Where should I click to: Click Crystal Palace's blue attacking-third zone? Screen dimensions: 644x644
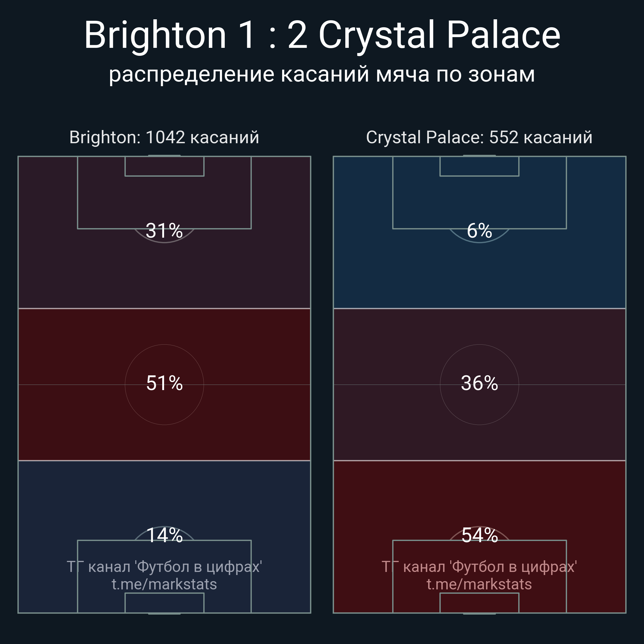(x=479, y=273)
